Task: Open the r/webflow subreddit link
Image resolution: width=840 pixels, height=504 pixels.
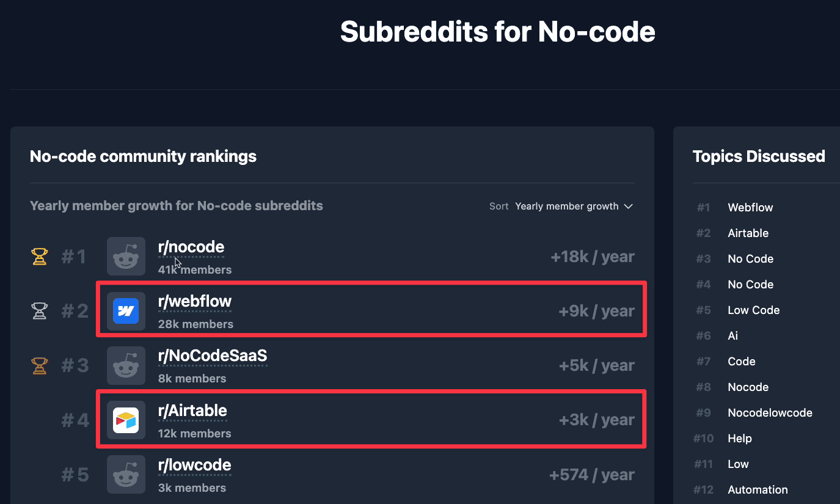Action: click(x=195, y=301)
